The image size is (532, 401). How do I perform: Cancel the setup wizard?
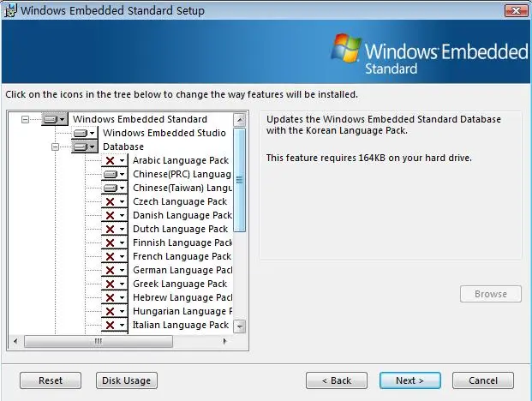(483, 380)
